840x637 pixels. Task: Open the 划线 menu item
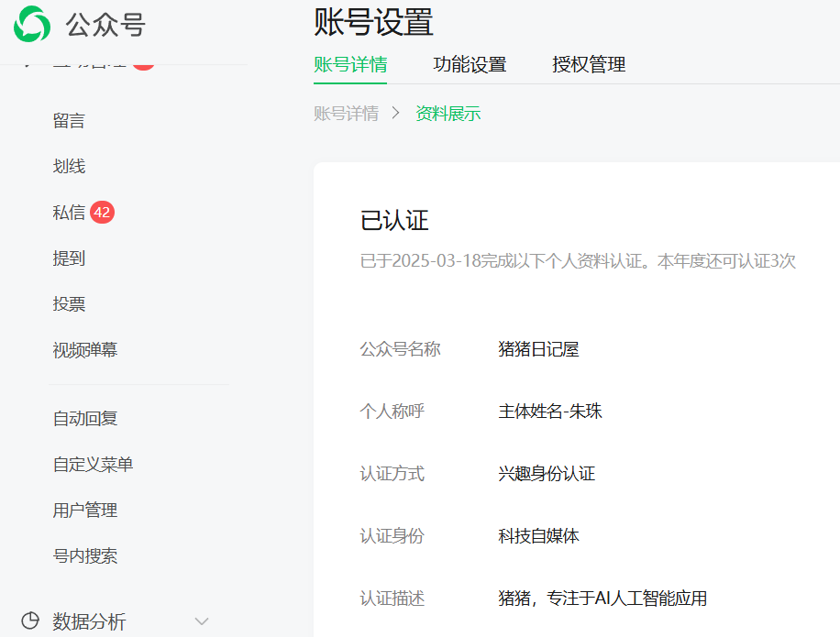tap(69, 167)
